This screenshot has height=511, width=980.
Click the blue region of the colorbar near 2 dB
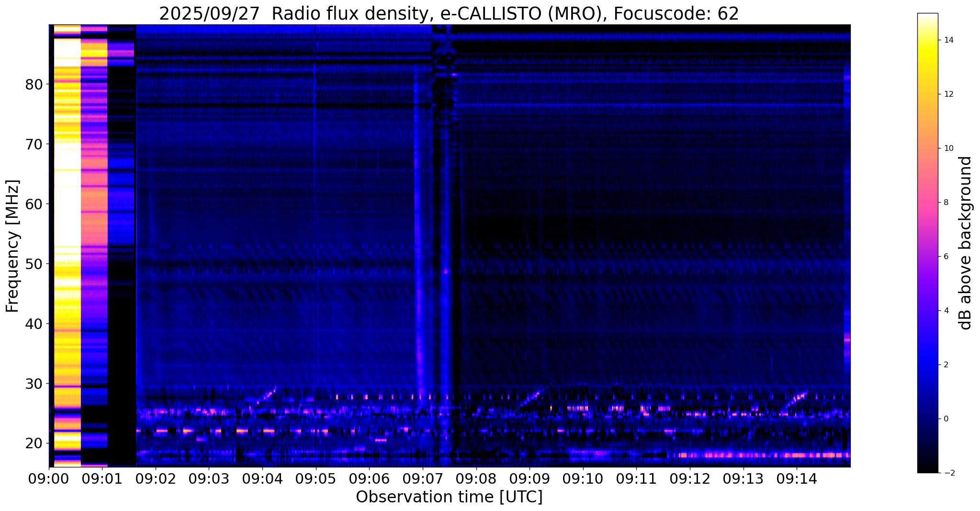[x=927, y=365]
